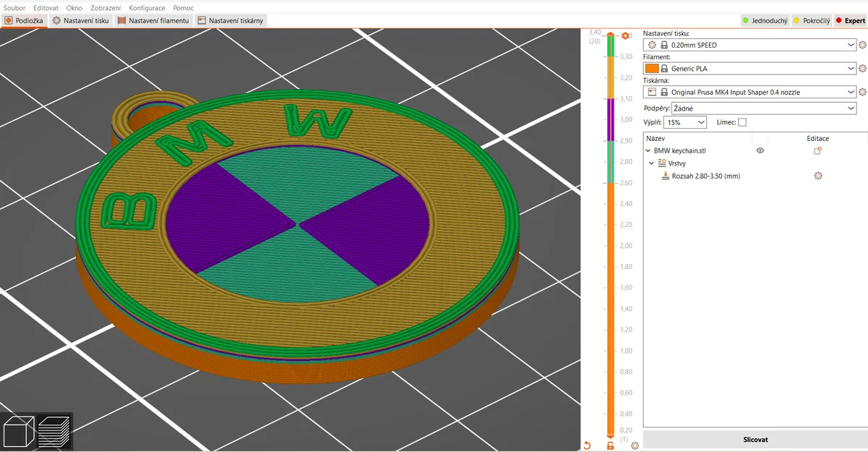The width and height of the screenshot is (868, 452).
Task: Click the printer icon in Tiskárna preset field
Action: click(652, 93)
